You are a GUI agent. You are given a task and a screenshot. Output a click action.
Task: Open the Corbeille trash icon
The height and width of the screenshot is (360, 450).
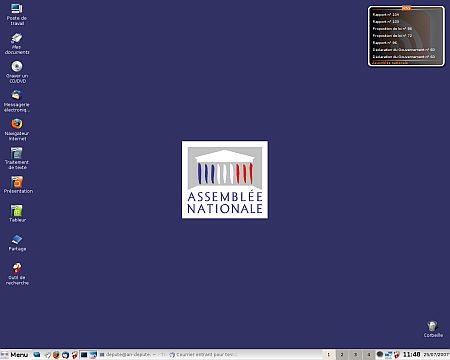pyautogui.click(x=433, y=329)
